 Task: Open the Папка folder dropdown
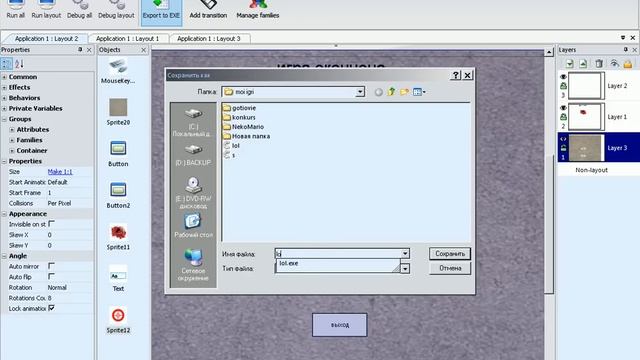pyautogui.click(x=360, y=92)
